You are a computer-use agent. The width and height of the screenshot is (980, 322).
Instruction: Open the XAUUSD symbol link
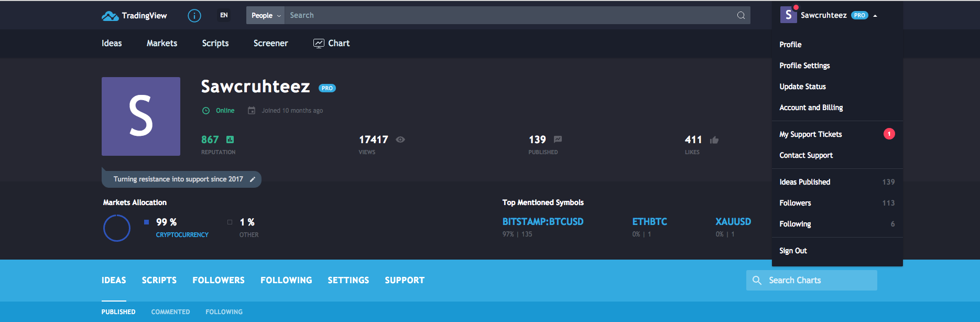coord(733,222)
